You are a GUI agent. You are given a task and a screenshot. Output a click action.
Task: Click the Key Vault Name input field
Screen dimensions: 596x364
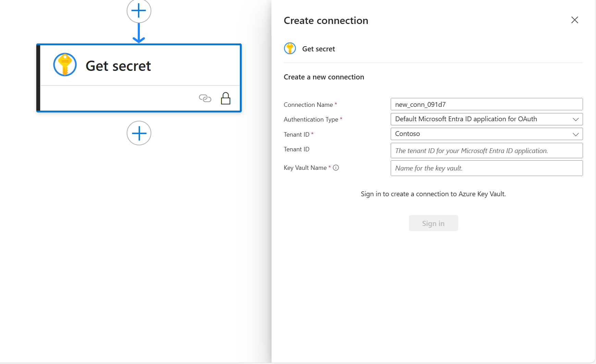click(487, 168)
